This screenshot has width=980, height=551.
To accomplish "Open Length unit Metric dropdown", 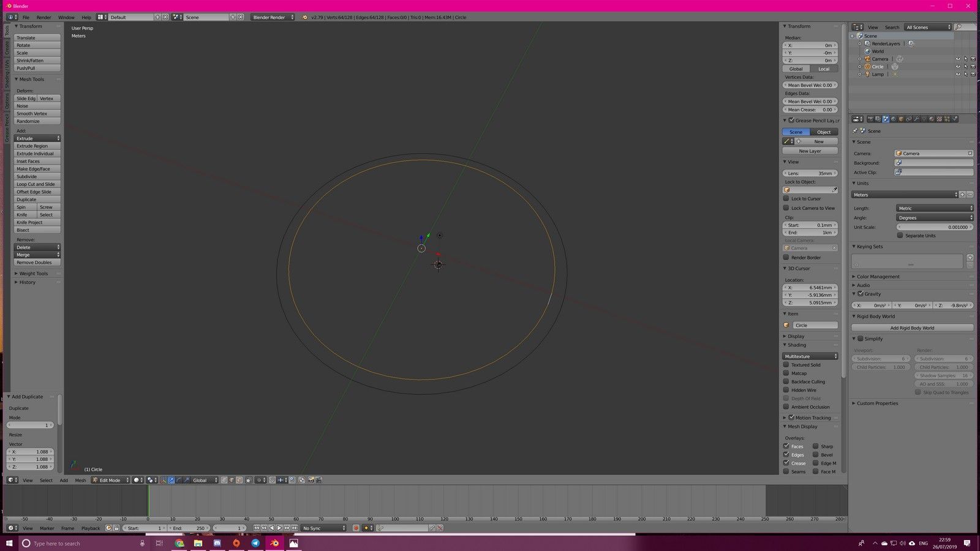I will 935,208.
